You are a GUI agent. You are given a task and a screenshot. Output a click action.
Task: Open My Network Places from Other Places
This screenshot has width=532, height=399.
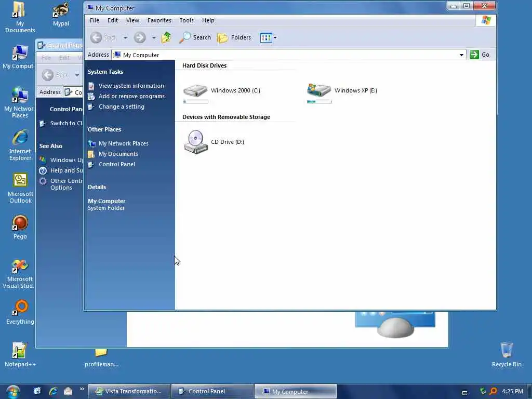(x=124, y=143)
